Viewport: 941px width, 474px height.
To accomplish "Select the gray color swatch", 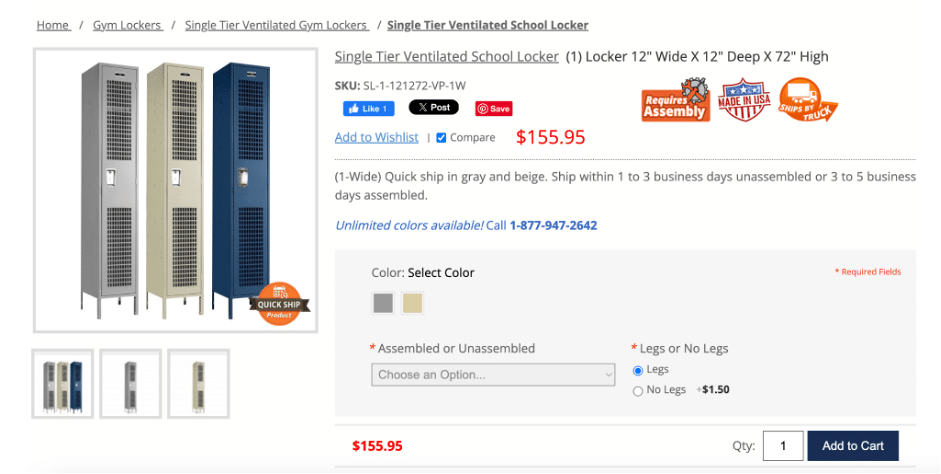I will pyautogui.click(x=383, y=302).
